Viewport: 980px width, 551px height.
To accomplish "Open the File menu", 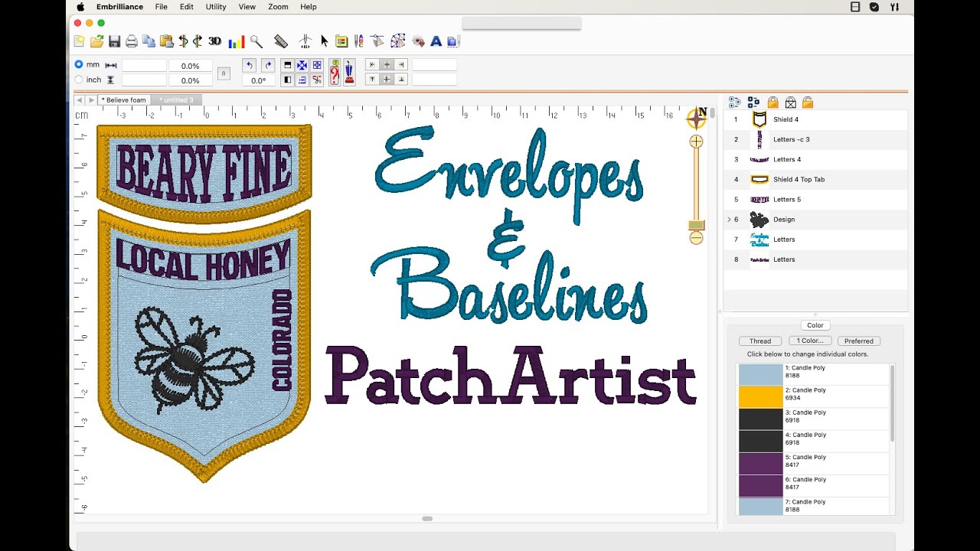I will (162, 7).
